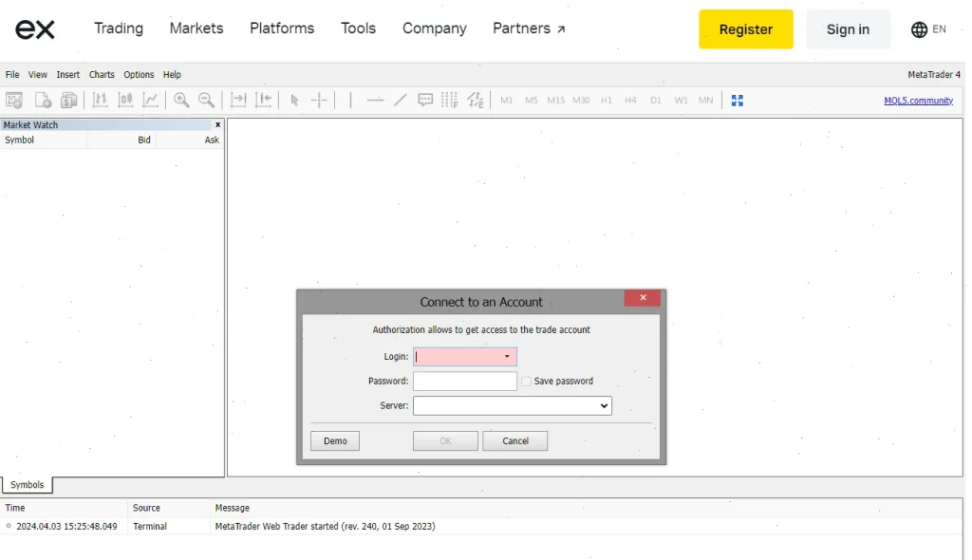Image resolution: width=972 pixels, height=560 pixels.
Task: Enable the Save password checkbox
Action: coord(526,381)
